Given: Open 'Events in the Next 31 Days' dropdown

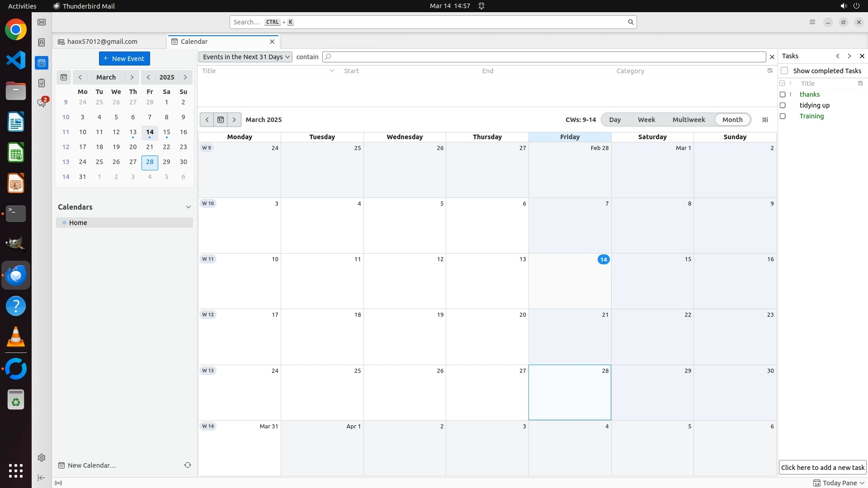Looking at the screenshot, I should pos(245,57).
